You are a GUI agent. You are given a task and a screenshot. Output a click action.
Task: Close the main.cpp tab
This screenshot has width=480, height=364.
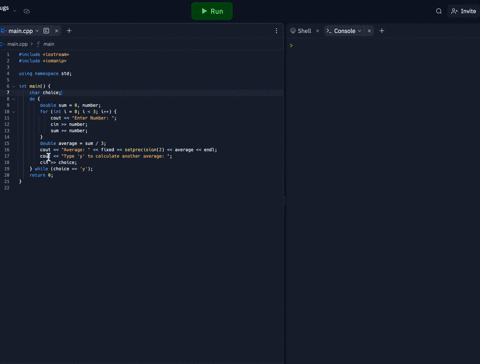pyautogui.click(x=57, y=31)
